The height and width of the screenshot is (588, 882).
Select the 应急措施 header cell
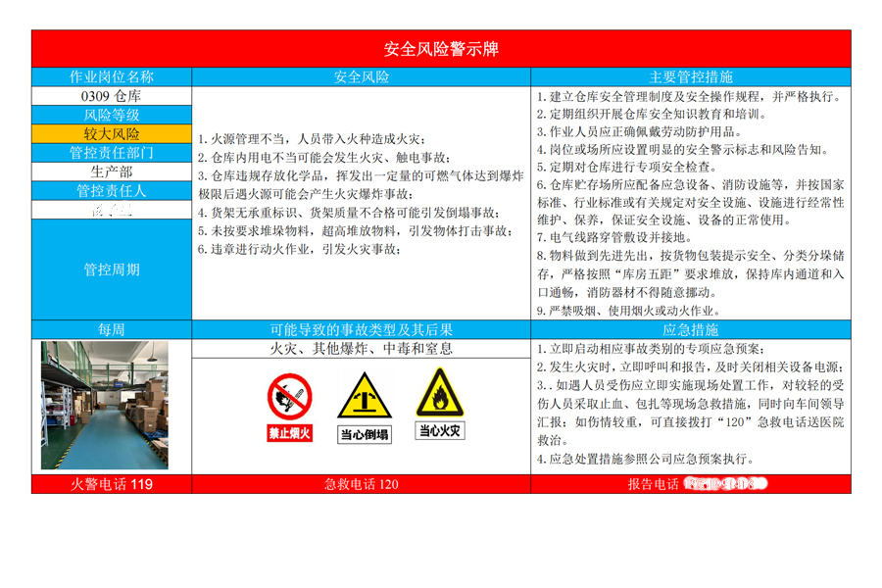coord(691,330)
